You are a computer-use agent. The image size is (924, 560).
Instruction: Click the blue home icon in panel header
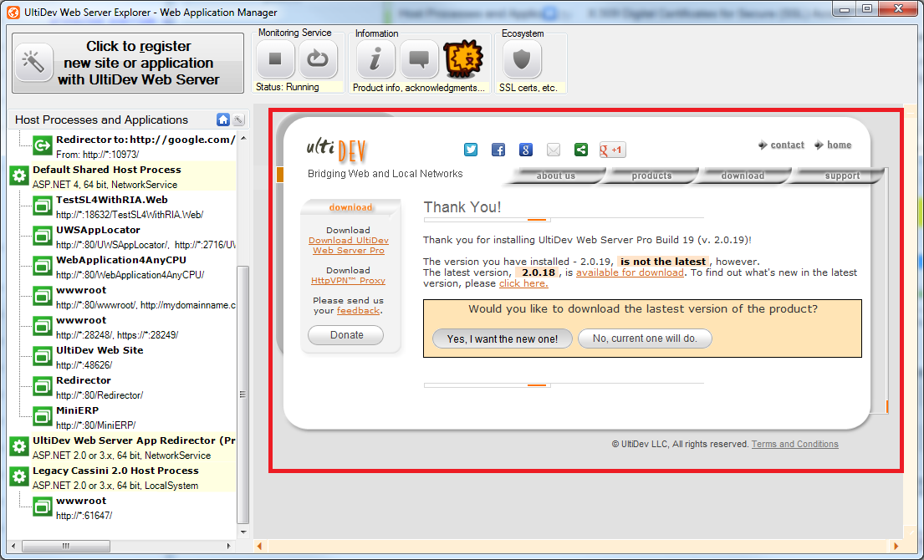(222, 120)
